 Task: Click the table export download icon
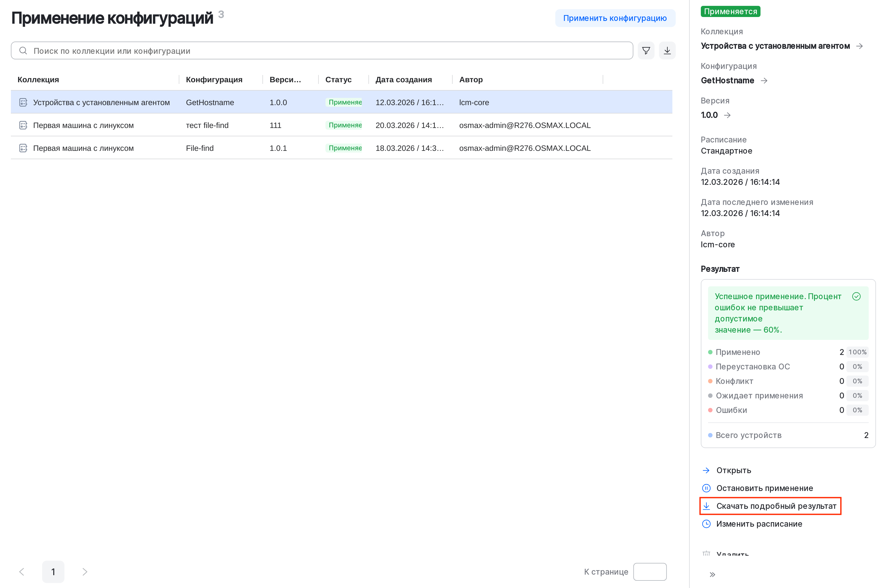pos(667,50)
